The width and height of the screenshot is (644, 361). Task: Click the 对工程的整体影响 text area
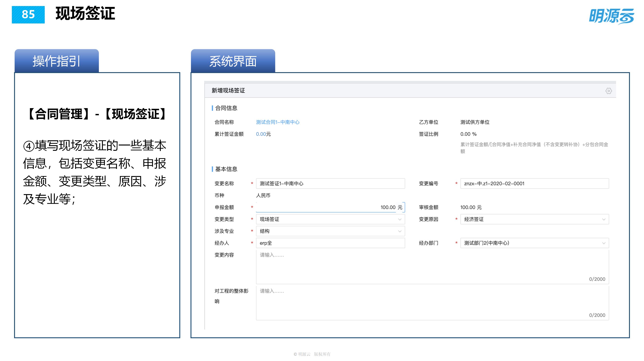click(x=430, y=302)
